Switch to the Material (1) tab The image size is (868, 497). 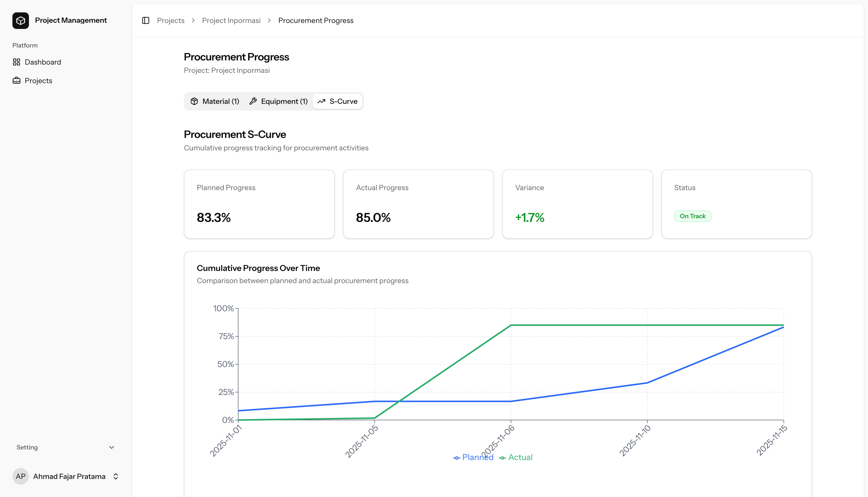click(221, 101)
